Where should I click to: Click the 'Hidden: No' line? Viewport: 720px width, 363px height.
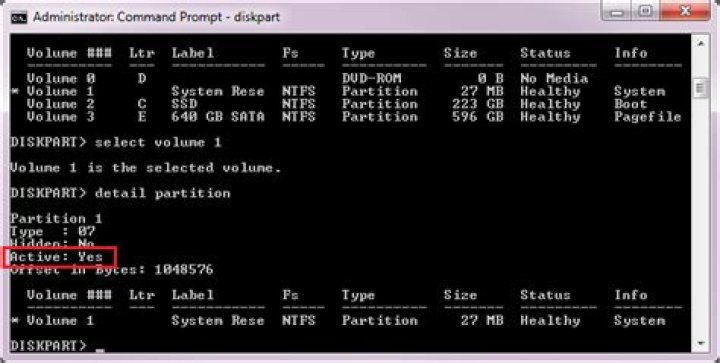52,243
